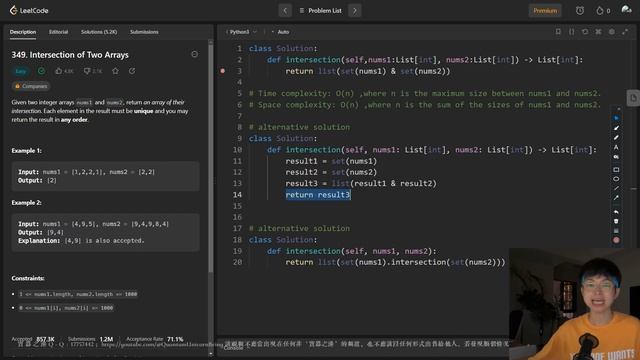Image resolution: width=640 pixels, height=360 pixels.
Task: Select the text A annotation tool
Action: [x=616, y=147]
